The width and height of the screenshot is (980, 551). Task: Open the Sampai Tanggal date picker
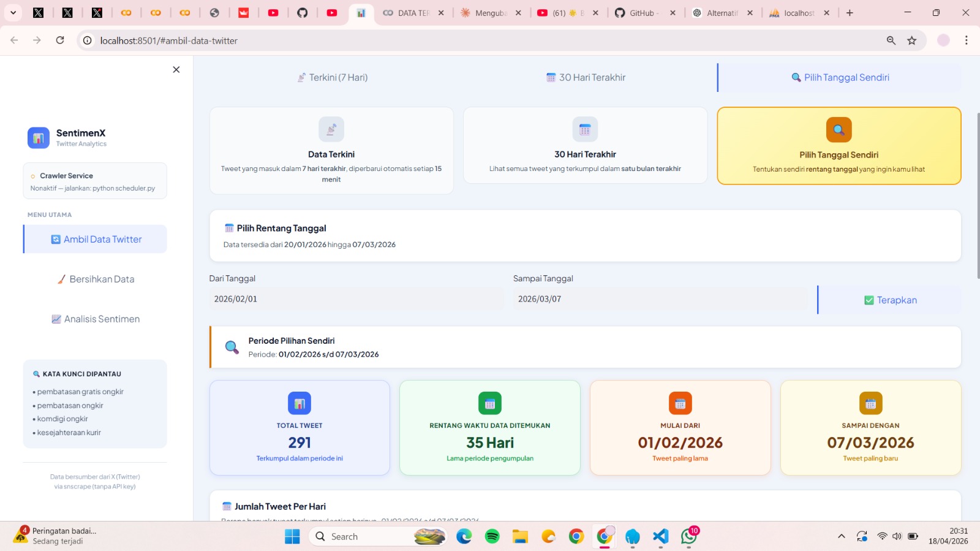click(x=660, y=299)
